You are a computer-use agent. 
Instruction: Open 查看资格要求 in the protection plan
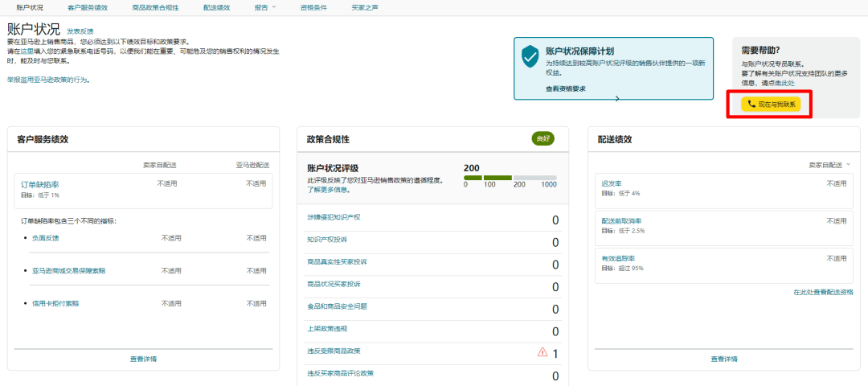[565, 88]
